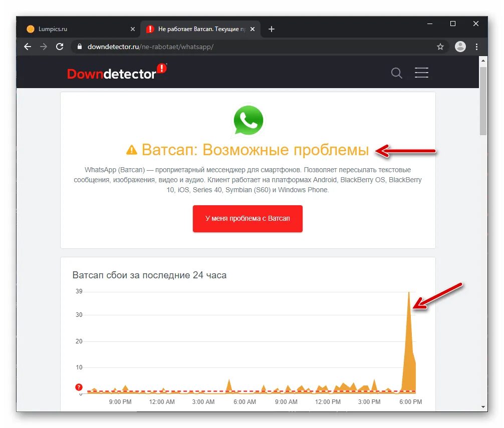Click the '12:00 AM' chart axis label
This screenshot has width=504, height=428.
point(162,401)
